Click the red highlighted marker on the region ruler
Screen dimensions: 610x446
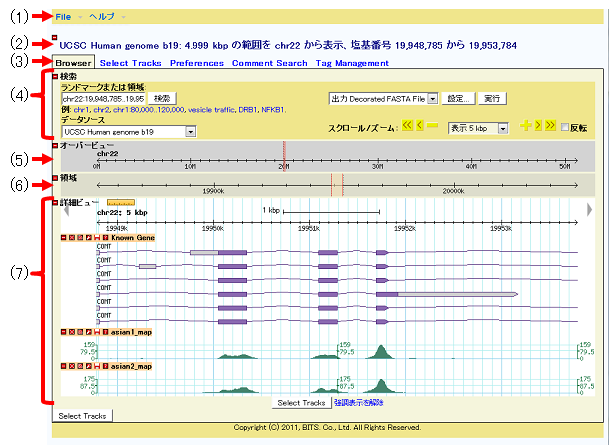337,185
